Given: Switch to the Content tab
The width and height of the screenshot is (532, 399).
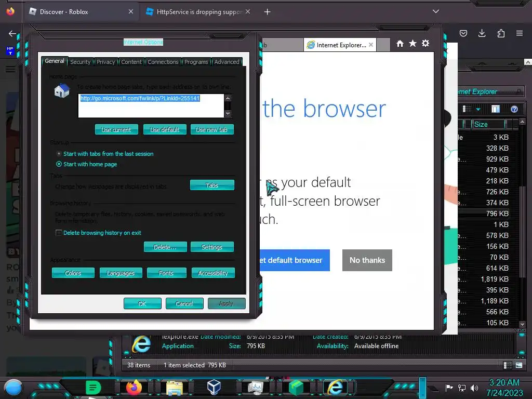Looking at the screenshot, I should [x=131, y=62].
